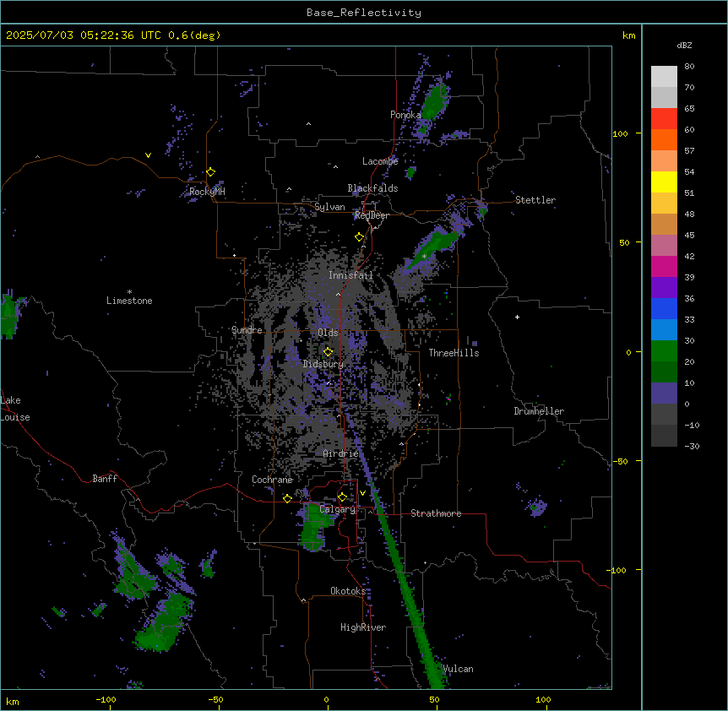Viewport: 728px width, 711px height.
Task: Click the ThreeHills town label
Action: pos(454,353)
